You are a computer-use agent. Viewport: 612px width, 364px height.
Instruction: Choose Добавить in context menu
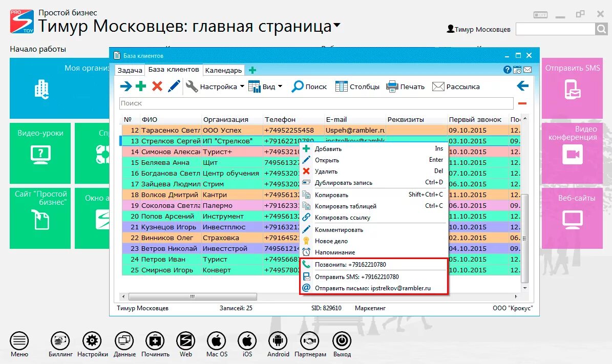pyautogui.click(x=373, y=148)
